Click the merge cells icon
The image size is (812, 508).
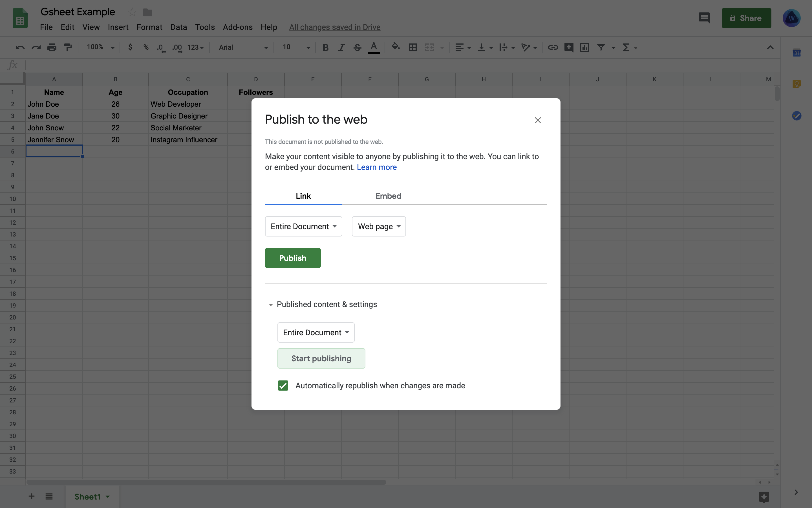429,47
